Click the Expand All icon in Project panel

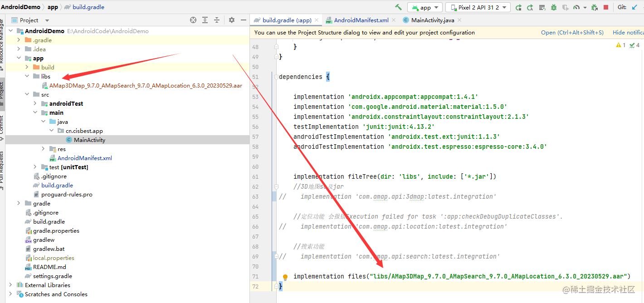point(205,20)
